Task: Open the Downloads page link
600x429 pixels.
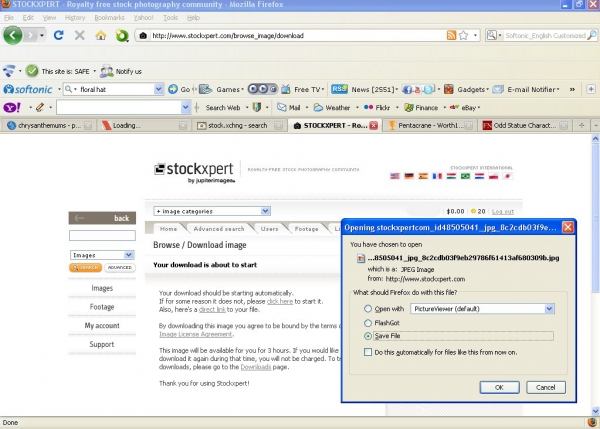Action: pyautogui.click(x=256, y=367)
